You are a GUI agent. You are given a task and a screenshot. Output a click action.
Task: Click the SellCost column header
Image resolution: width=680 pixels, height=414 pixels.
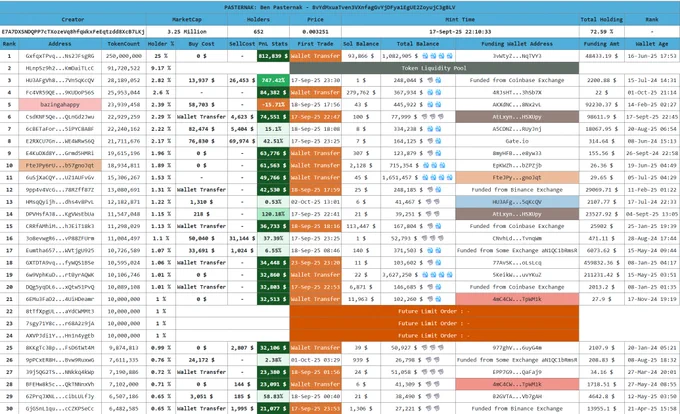point(242,44)
